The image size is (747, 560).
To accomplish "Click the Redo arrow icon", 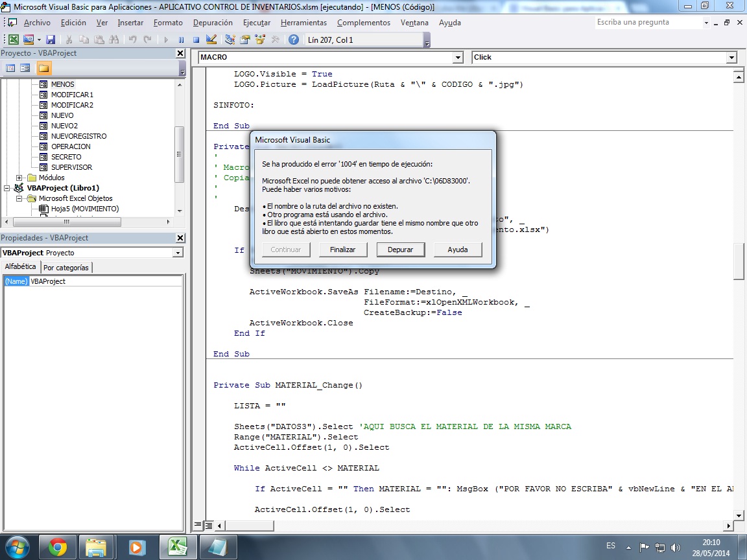I will click(x=147, y=40).
